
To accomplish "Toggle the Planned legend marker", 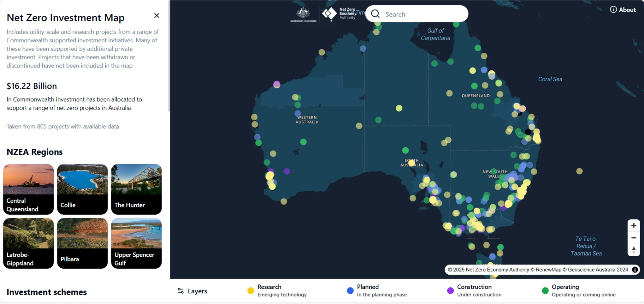I will pyautogui.click(x=350, y=290).
